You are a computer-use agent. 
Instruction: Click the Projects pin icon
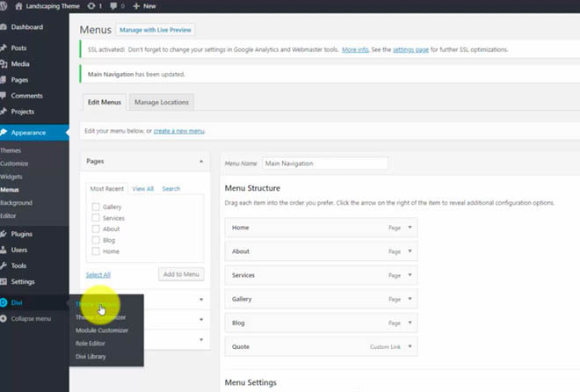pos(4,112)
